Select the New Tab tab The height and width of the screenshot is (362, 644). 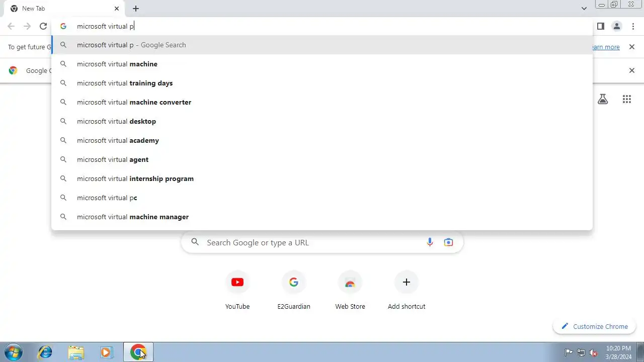click(x=63, y=9)
